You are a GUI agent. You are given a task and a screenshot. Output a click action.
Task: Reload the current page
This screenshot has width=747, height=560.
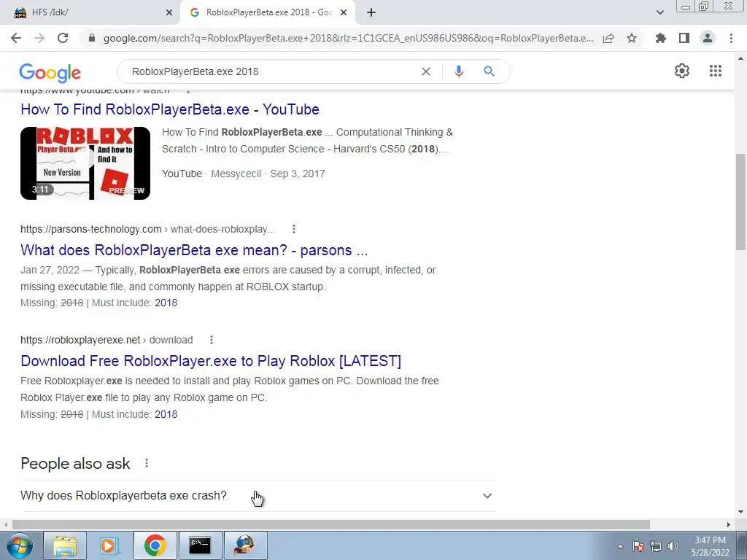(x=63, y=38)
